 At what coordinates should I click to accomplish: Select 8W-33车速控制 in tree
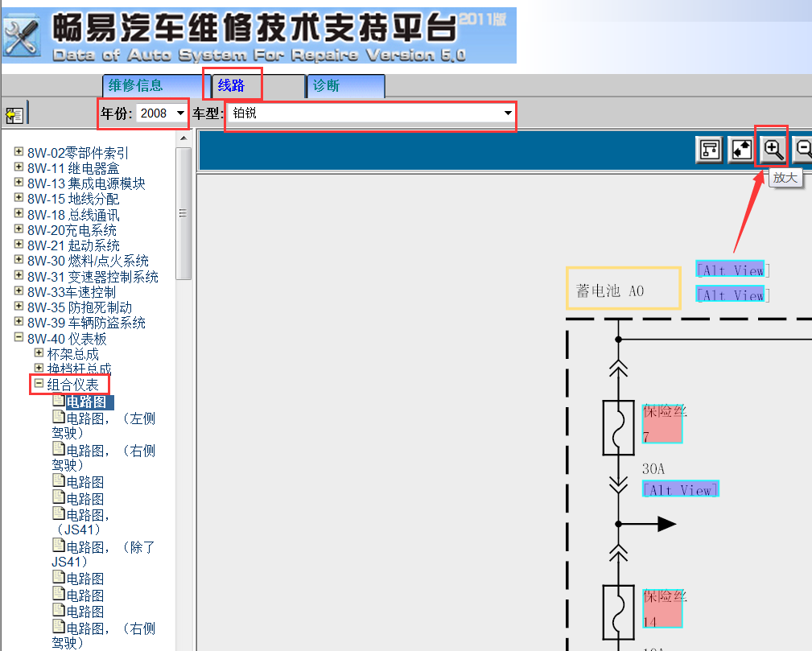[x=72, y=292]
